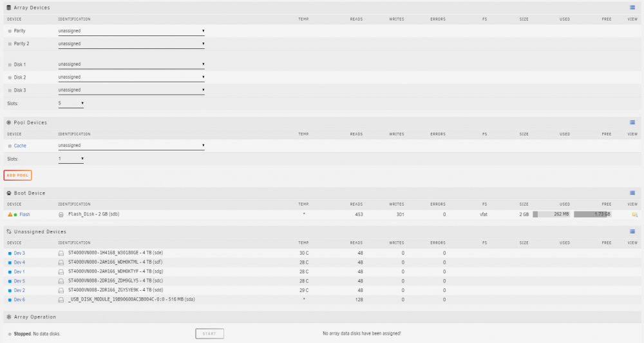Click the Dev 6 reads value 128
The image size is (644, 343).
(x=359, y=300)
